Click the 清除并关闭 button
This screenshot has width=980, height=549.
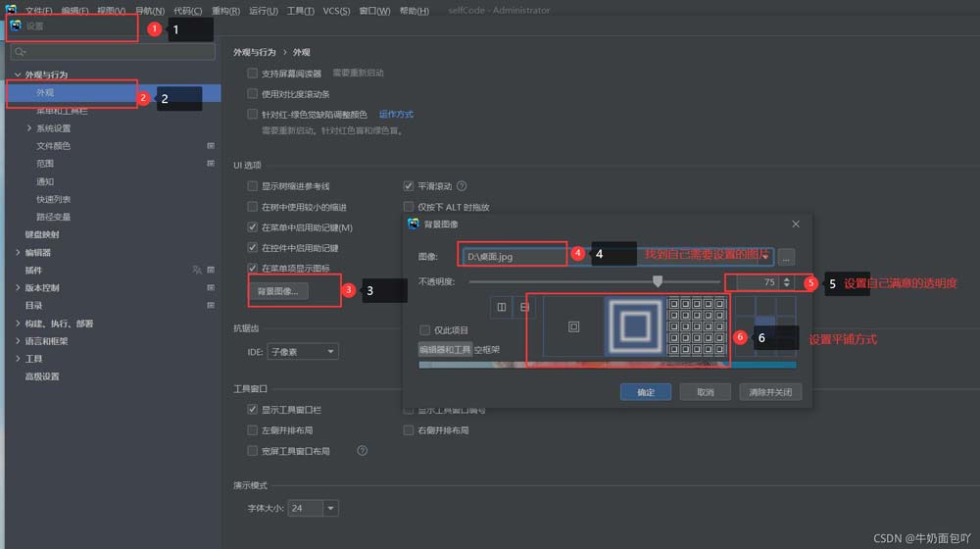point(770,392)
